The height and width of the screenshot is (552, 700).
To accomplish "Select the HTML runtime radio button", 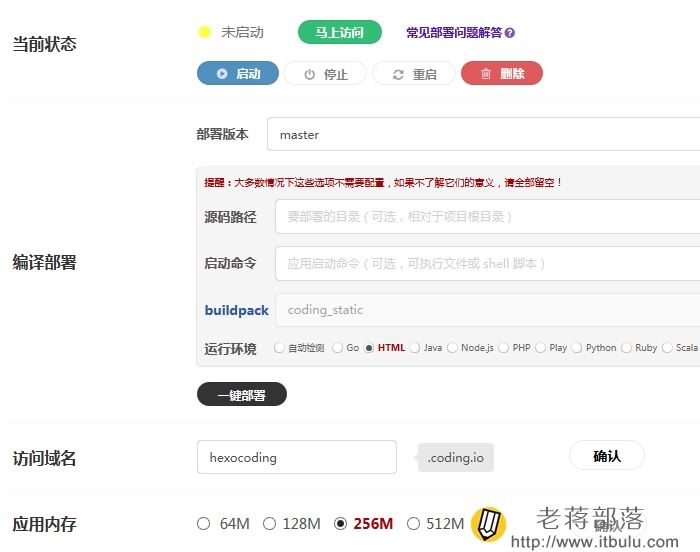I will 369,347.
